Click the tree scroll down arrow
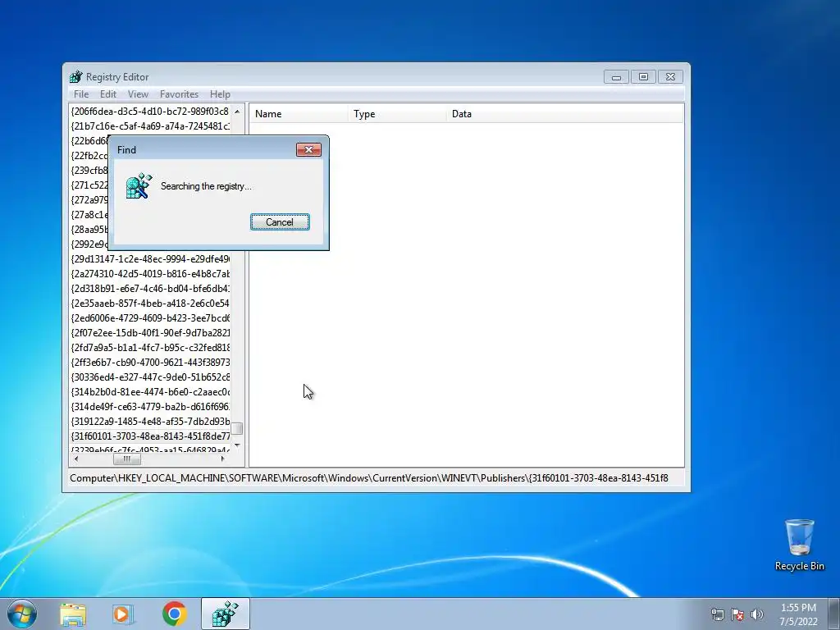840x630 pixels. 237,445
